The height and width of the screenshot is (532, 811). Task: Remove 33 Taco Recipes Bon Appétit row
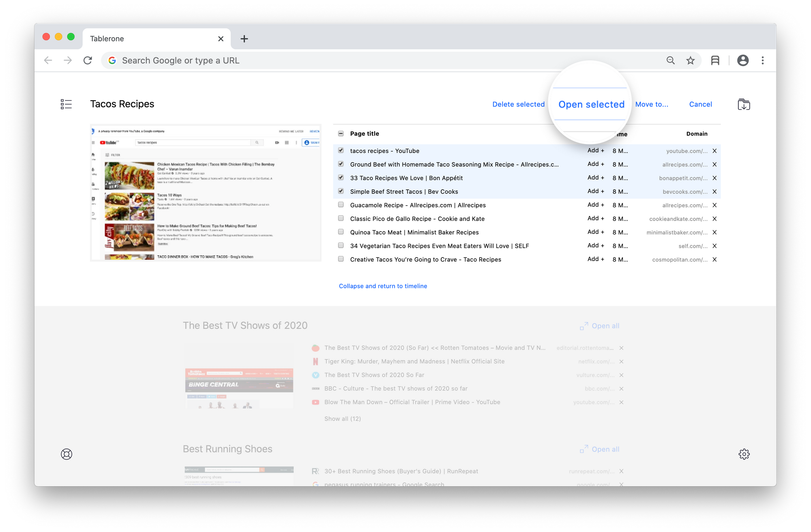714,178
